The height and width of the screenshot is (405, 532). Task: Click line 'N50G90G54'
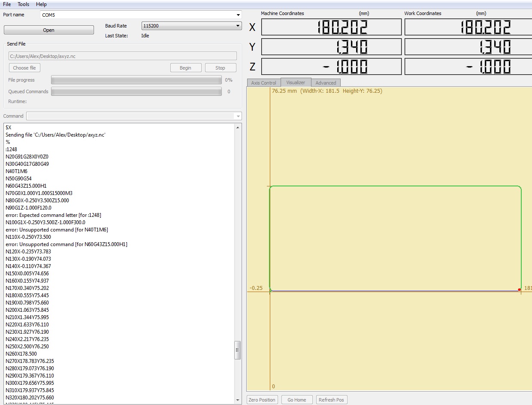(x=18, y=179)
